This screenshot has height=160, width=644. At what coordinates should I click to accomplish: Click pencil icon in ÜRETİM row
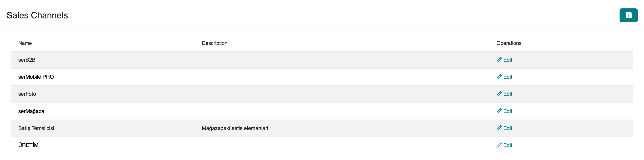point(499,145)
